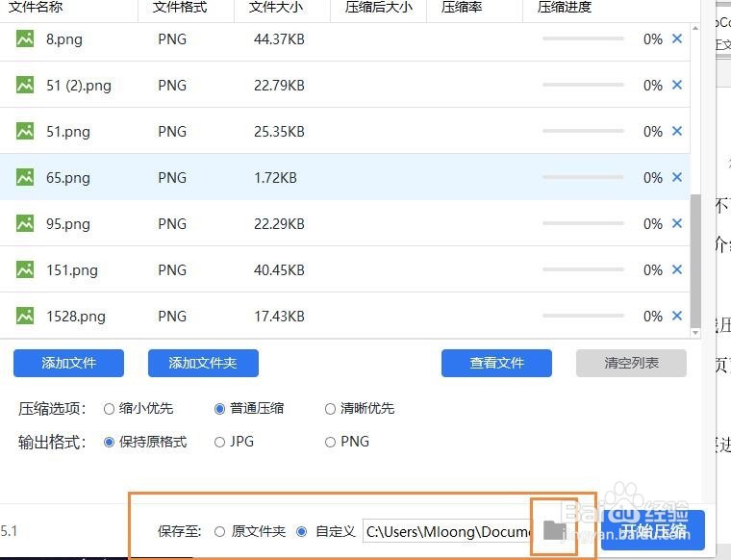This screenshot has height=560, width=731.
Task: Choose JPG output format
Action: pyautogui.click(x=219, y=442)
